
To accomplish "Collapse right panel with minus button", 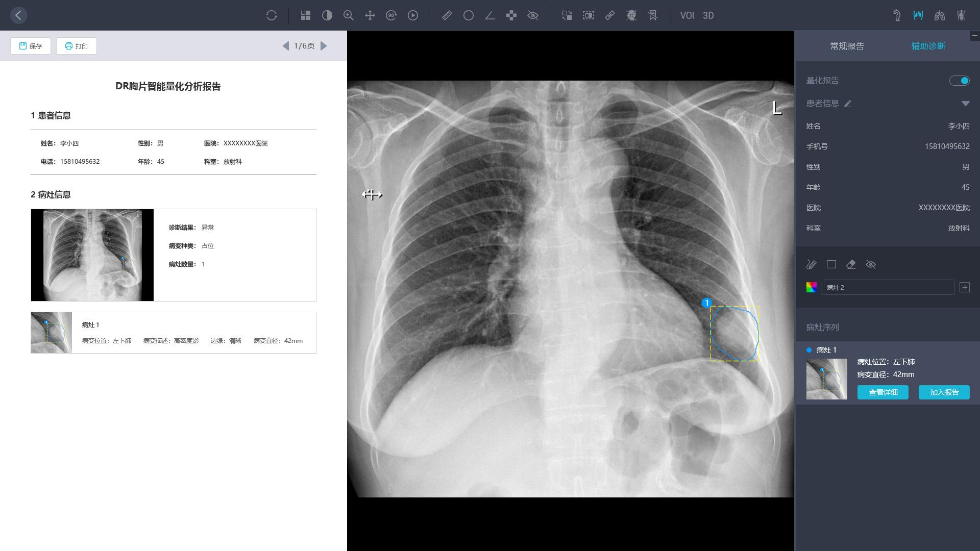I will pyautogui.click(x=974, y=35).
